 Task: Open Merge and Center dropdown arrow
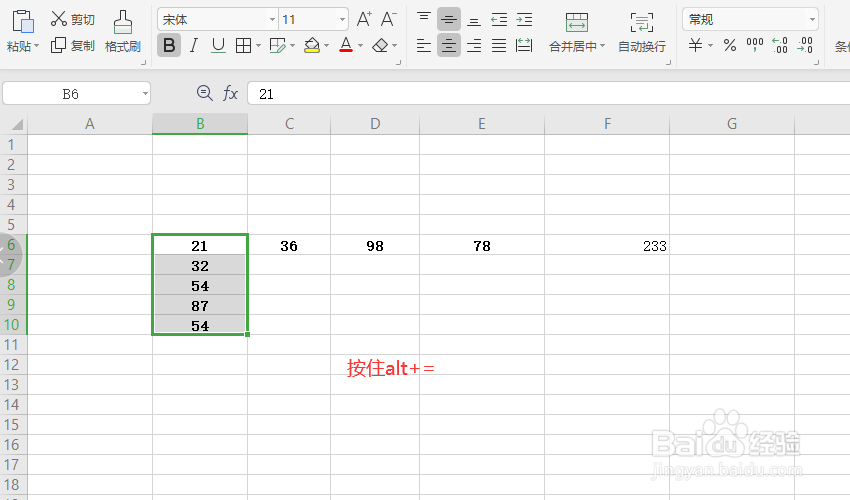(x=602, y=46)
